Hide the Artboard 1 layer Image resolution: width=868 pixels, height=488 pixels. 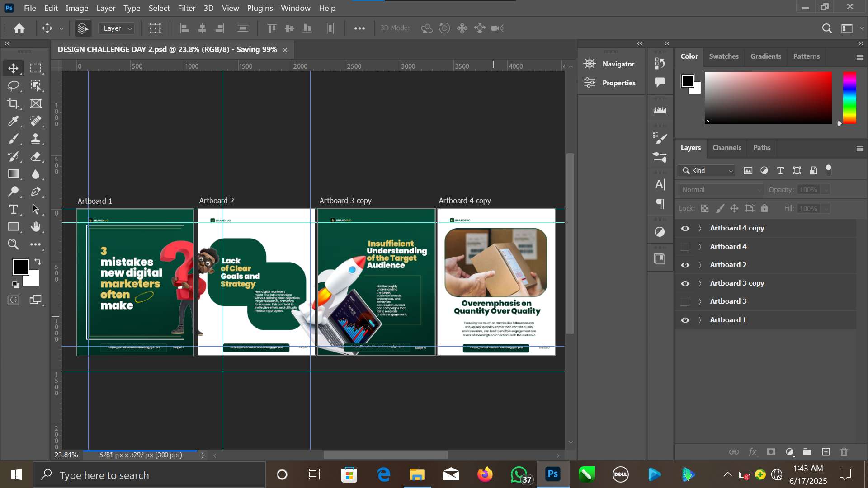[685, 320]
